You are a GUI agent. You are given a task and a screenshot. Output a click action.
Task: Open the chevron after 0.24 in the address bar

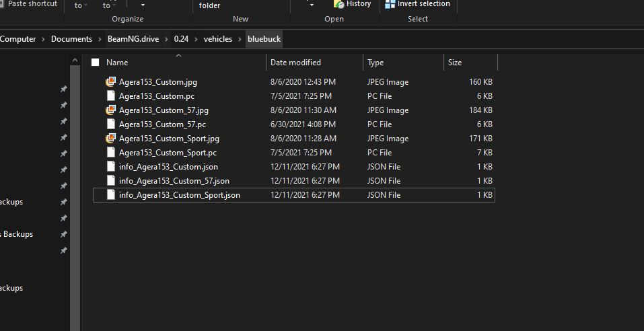point(196,39)
